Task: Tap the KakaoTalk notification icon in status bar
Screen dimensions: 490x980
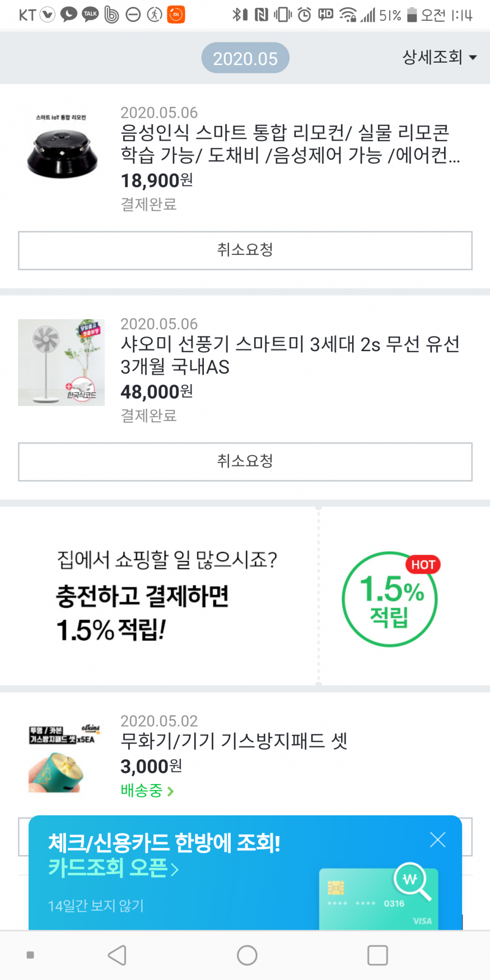Action: pyautogui.click(x=90, y=15)
